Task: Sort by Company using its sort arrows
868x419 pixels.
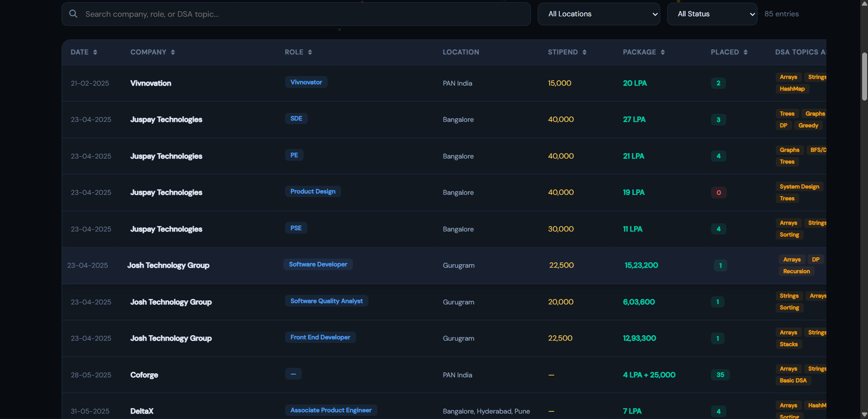Action: [173, 52]
